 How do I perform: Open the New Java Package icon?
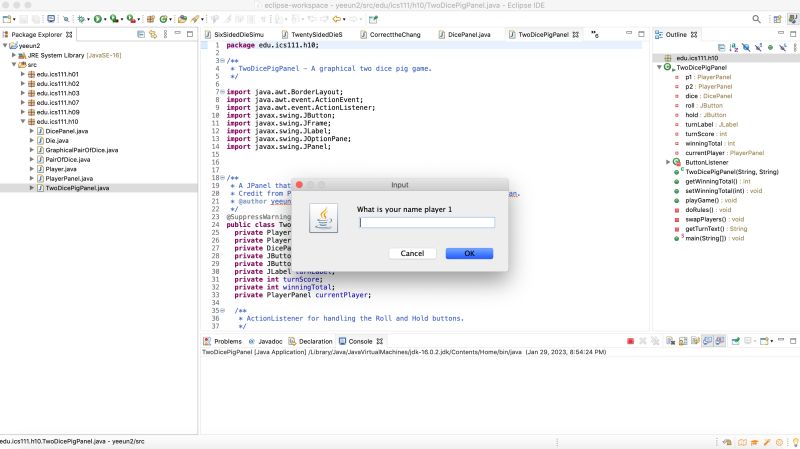[151, 19]
